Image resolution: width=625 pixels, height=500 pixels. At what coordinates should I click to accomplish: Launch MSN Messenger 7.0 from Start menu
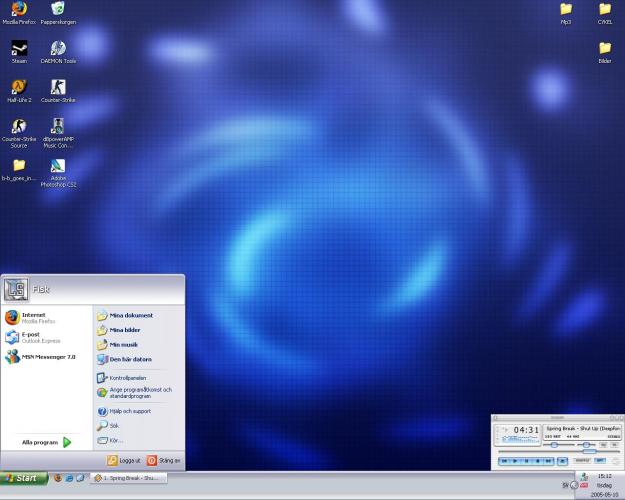tap(42, 356)
